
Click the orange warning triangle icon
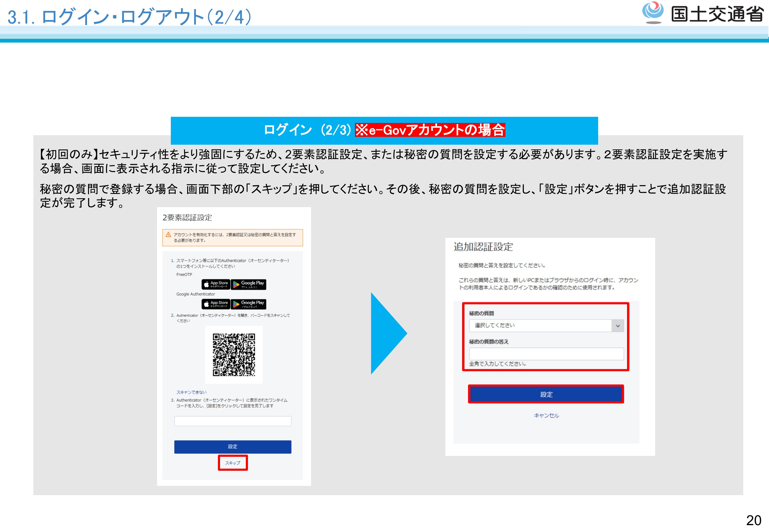(x=168, y=235)
